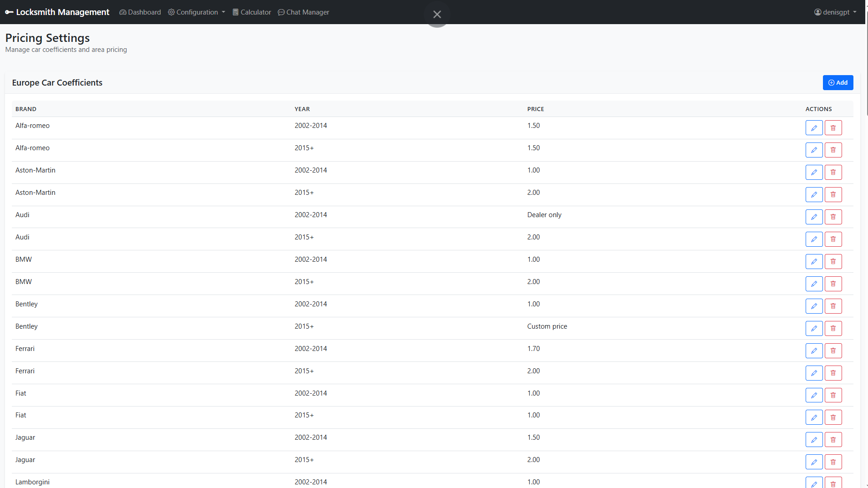Edit the Audi Dealer only row

[x=814, y=217]
